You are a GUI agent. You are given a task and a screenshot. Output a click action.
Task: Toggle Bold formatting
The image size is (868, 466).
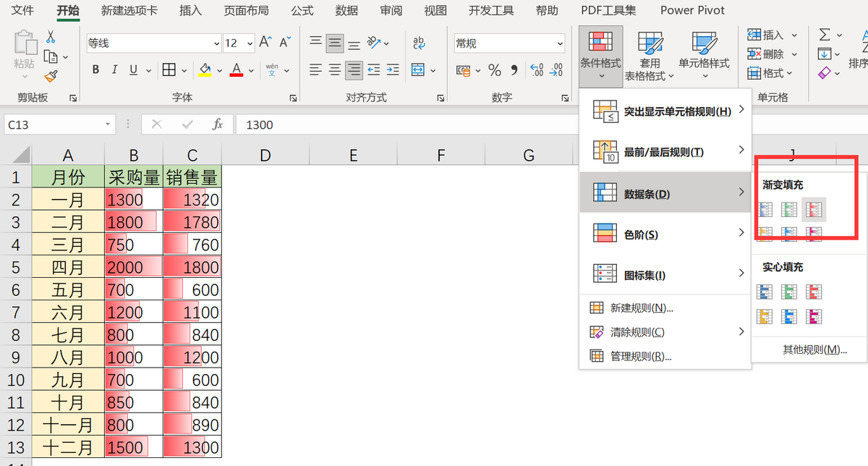coord(95,70)
